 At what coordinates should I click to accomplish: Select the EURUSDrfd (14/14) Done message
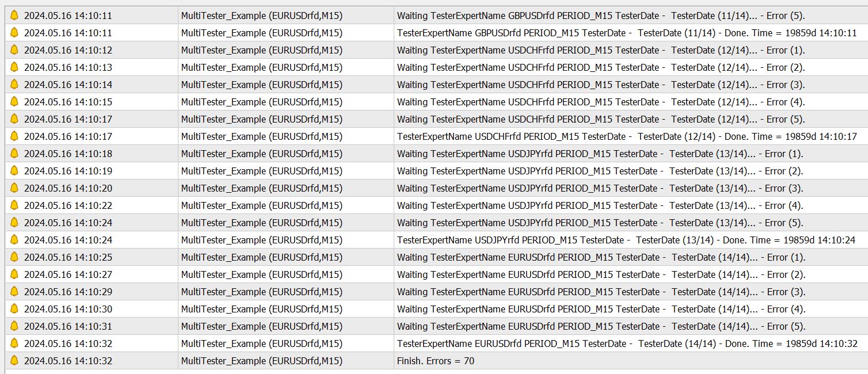tap(627, 344)
